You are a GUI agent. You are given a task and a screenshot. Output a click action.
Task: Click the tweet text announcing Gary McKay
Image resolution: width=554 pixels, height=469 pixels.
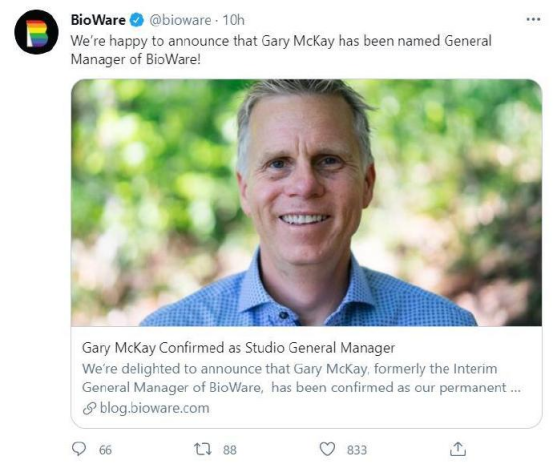(281, 50)
